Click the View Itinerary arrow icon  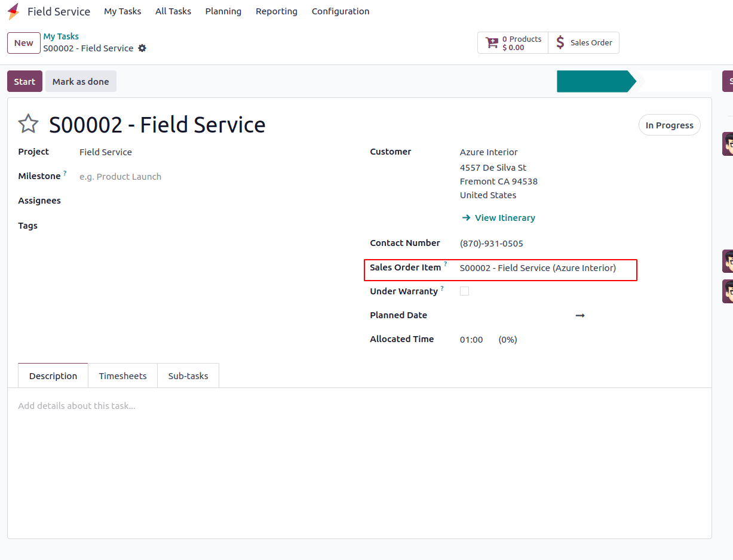(466, 218)
